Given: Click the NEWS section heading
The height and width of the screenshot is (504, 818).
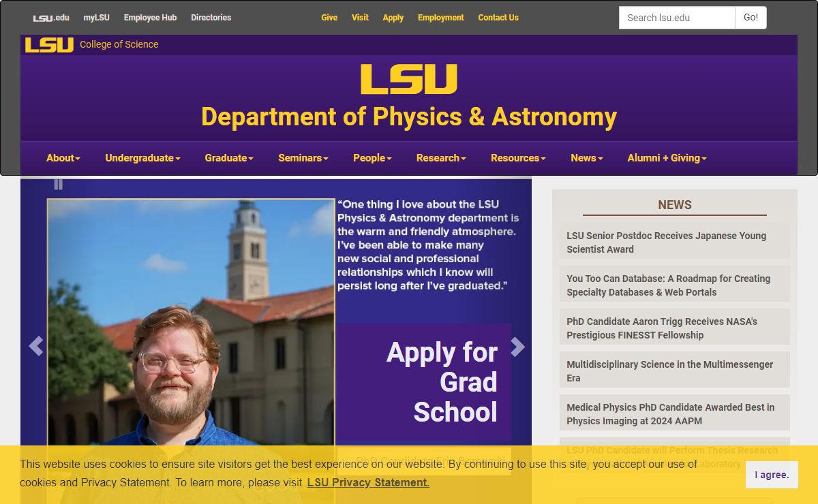Looking at the screenshot, I should point(675,205).
